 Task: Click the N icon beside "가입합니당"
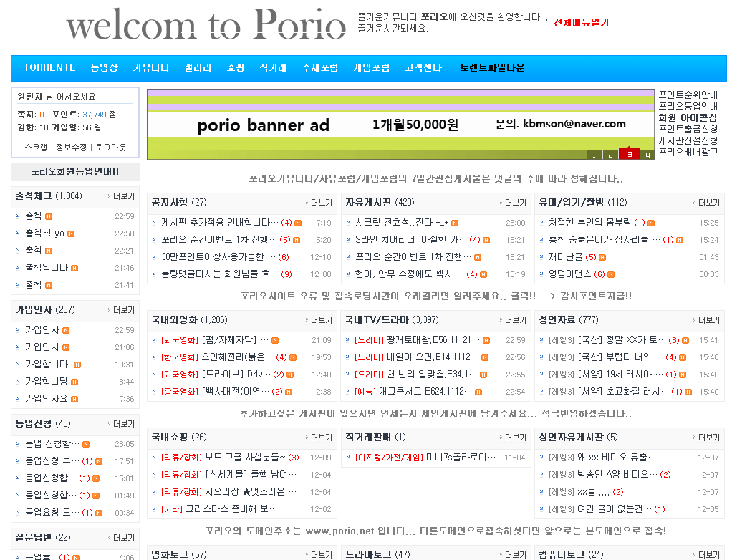pos(74,382)
